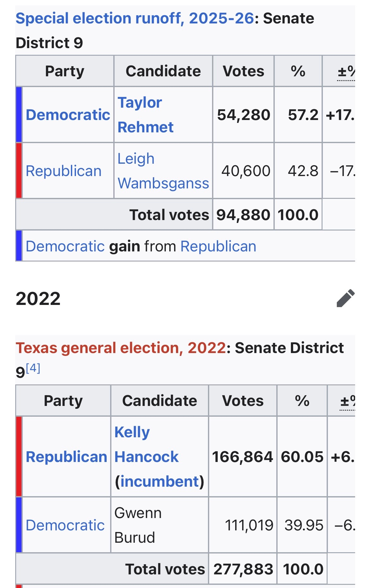Click the Republican party link for Leigh Wambsganss
Screen dimensions: 370x588
(x=64, y=171)
